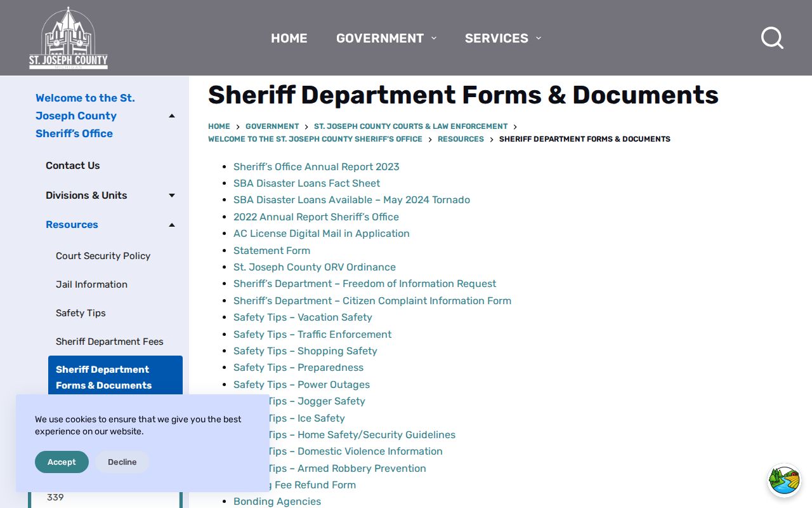
Task: Open Domestic Violence Information link
Action: click(x=356, y=451)
